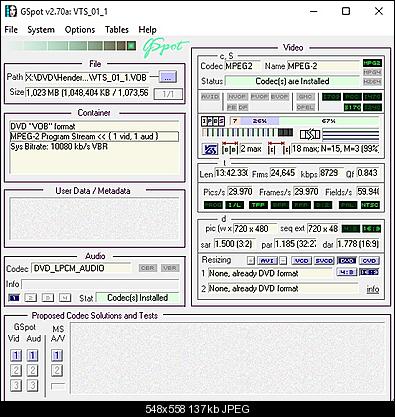Select audio stream 2 button
Image resolution: width=395 pixels, height=417 pixels.
coord(31,298)
